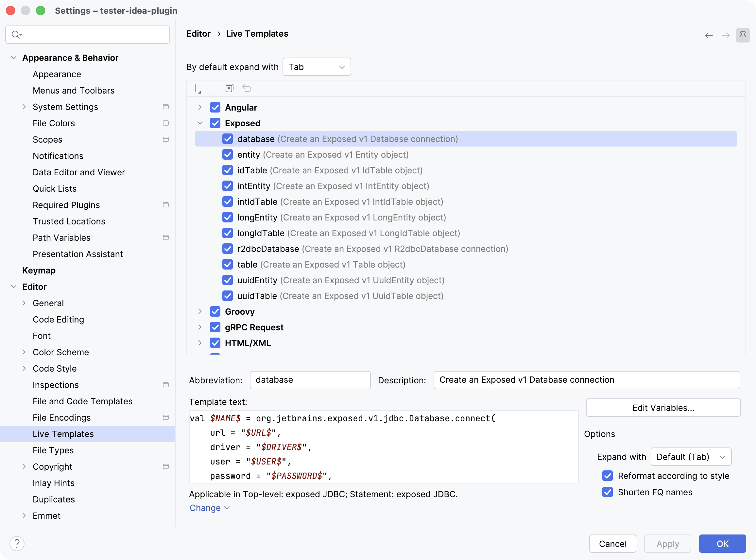Image resolution: width=756 pixels, height=560 pixels.
Task: Open the Keymap settings page
Action: coord(39,271)
